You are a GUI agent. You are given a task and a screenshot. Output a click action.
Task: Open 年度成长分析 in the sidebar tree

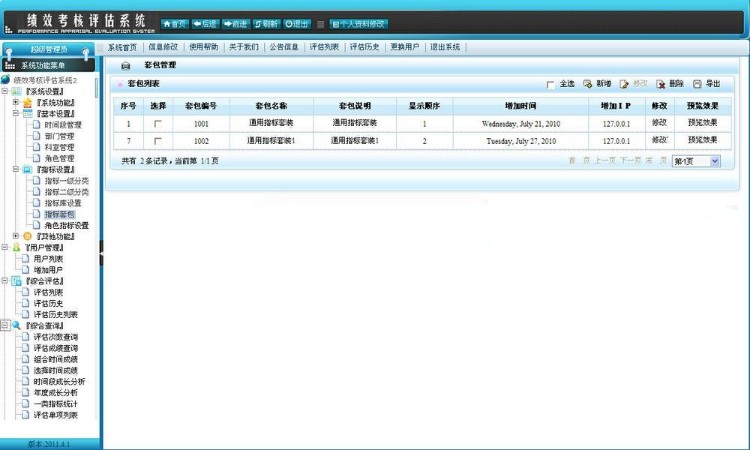[55, 393]
